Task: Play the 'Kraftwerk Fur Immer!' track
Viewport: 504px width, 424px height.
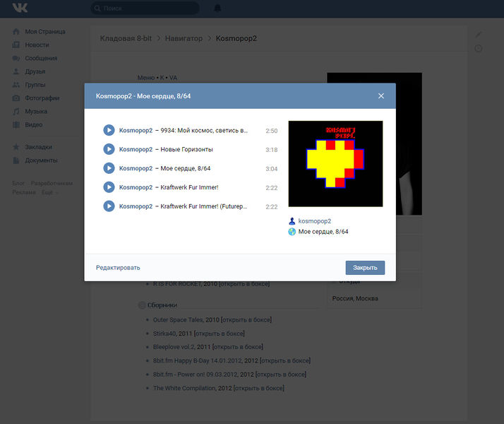Action: point(109,187)
